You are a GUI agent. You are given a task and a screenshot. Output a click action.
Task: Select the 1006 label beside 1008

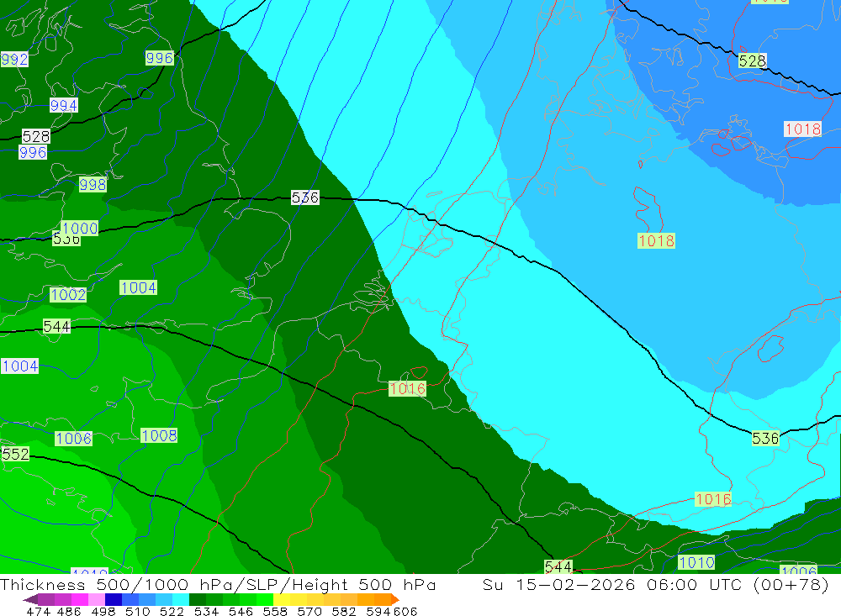coord(73,439)
